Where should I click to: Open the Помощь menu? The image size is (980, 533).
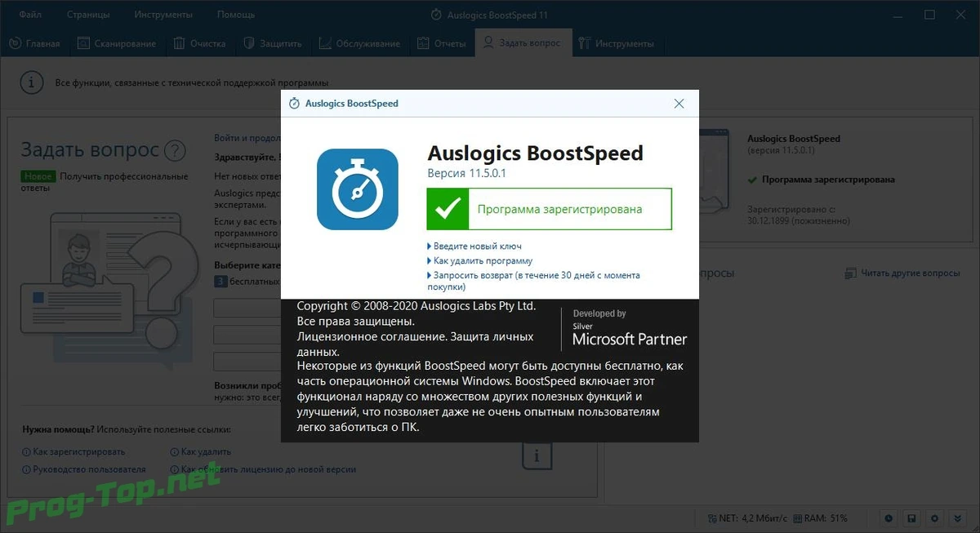pyautogui.click(x=236, y=15)
